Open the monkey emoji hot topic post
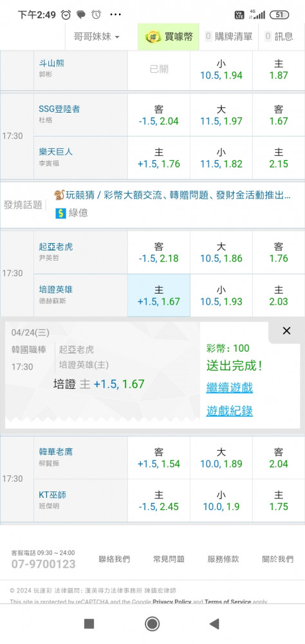The width and height of the screenshot is (305, 644). 172,195
